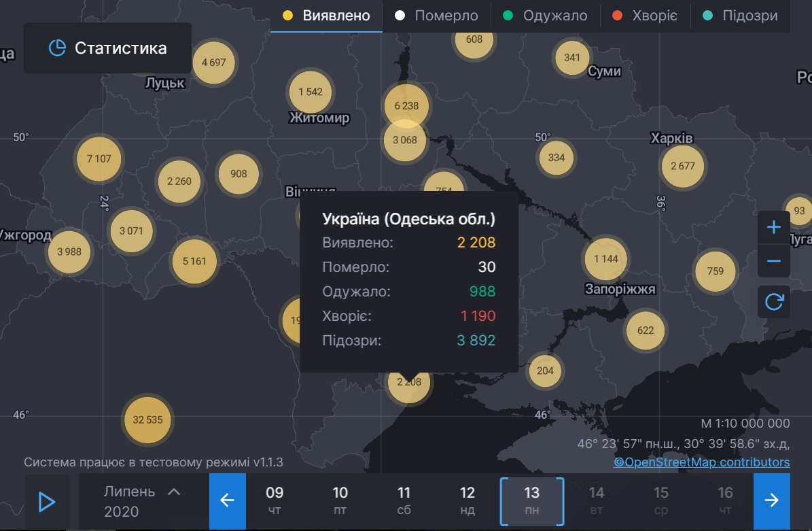Start timeline playback with play button
812x531 pixels.
coord(47,502)
